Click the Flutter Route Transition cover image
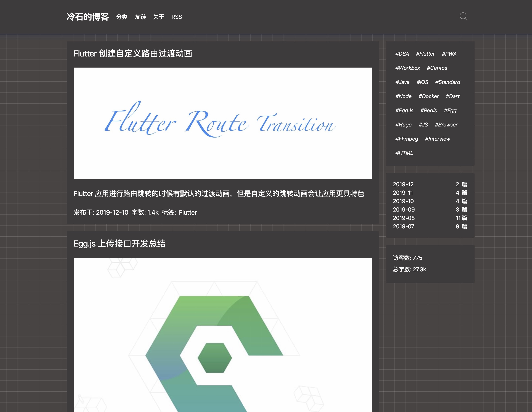This screenshot has height=412, width=532. point(222,123)
